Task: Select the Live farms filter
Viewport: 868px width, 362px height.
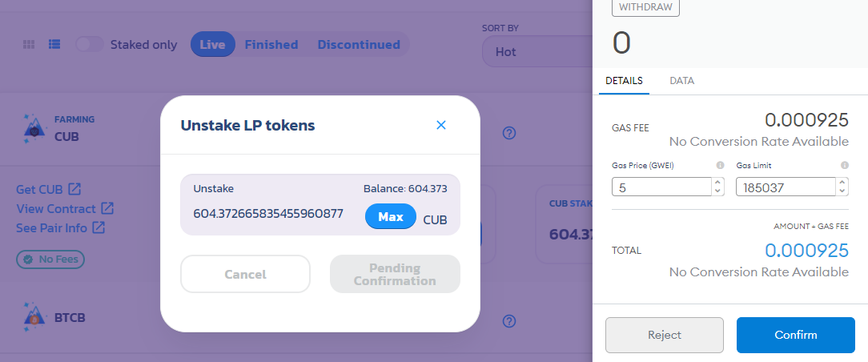Action: pyautogui.click(x=212, y=44)
